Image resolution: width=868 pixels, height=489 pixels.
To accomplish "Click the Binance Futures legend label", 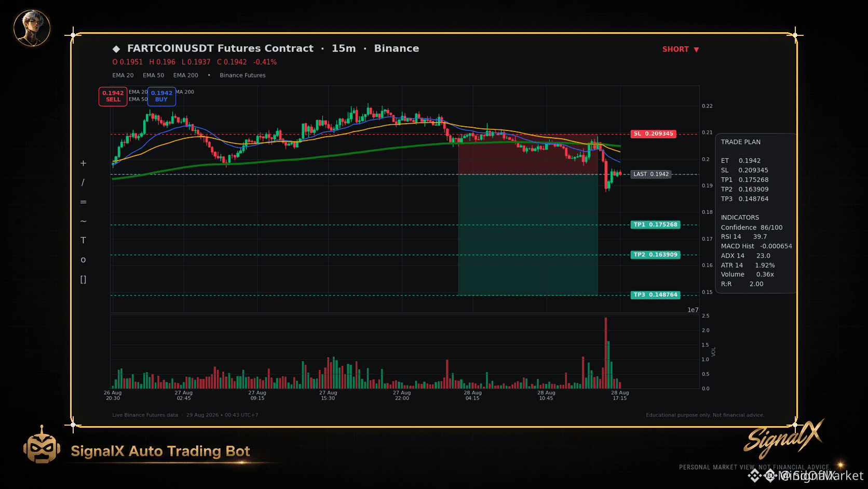I will [242, 75].
